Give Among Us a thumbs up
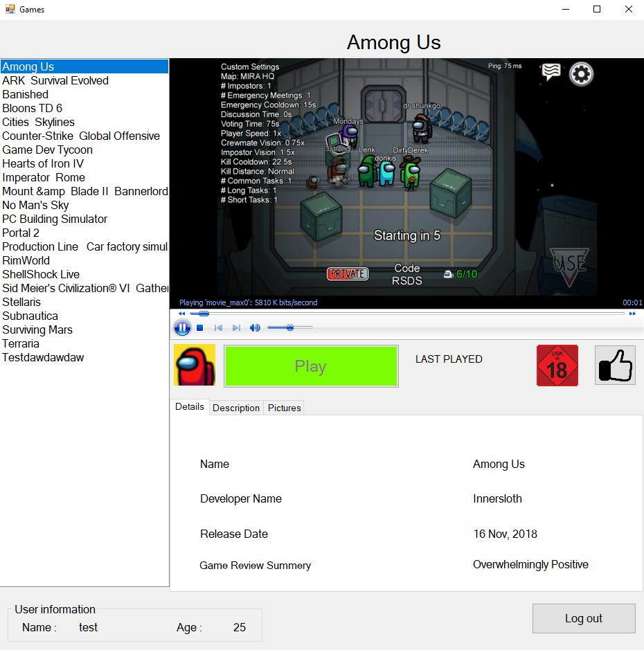Image resolution: width=644 pixels, height=650 pixels. 615,365
